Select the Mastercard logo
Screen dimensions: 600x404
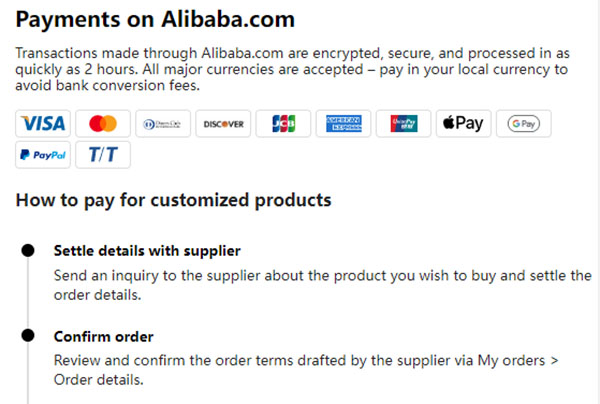102,124
